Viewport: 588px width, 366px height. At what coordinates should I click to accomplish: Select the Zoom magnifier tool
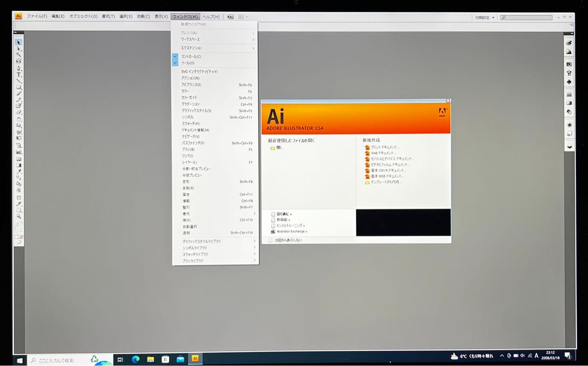[x=19, y=216]
